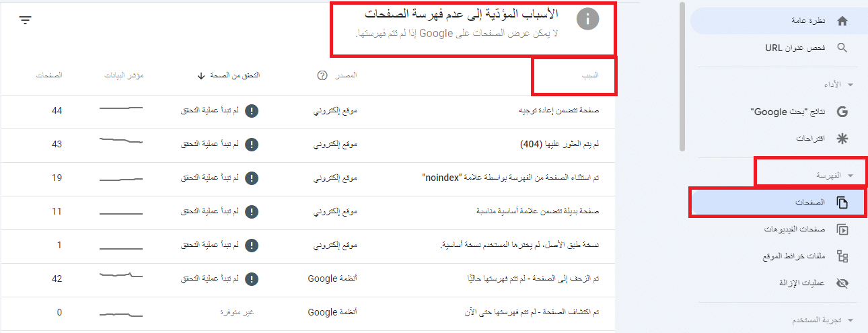Click validation icon in crawled-not-indexed row
This screenshot has height=333, width=868.
click(252, 278)
